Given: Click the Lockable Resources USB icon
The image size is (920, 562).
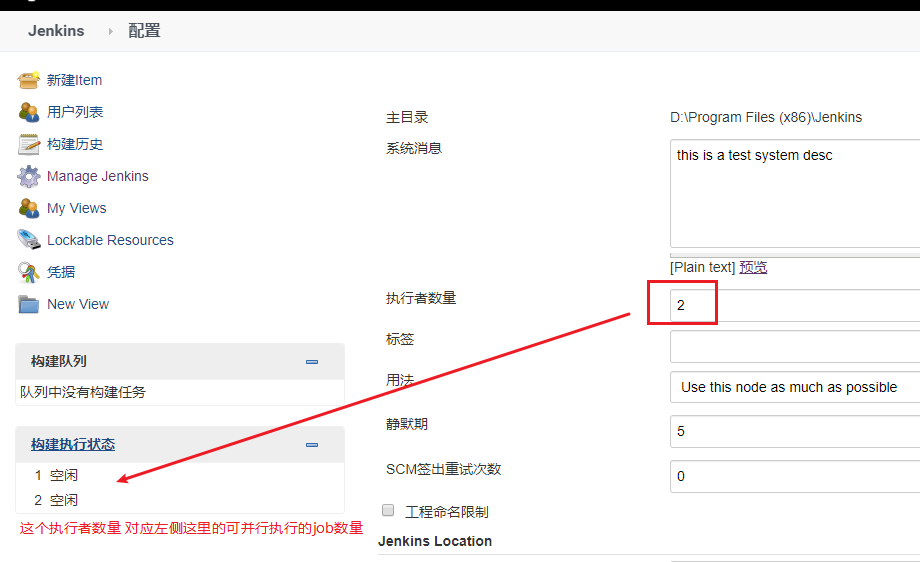Looking at the screenshot, I should (x=28, y=239).
